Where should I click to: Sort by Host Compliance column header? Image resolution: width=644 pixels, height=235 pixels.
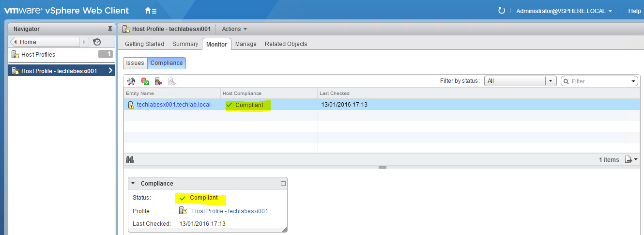click(x=269, y=93)
